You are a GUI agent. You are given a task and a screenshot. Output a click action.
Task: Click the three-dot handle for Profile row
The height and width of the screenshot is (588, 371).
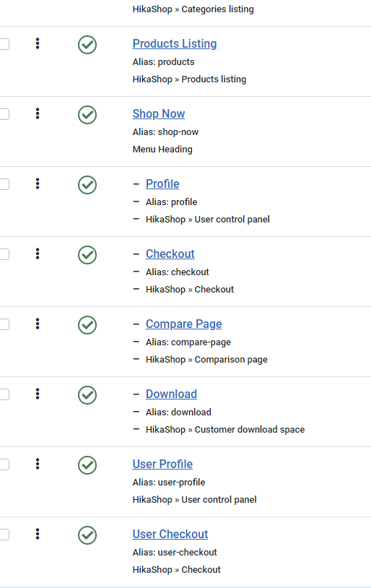click(38, 183)
